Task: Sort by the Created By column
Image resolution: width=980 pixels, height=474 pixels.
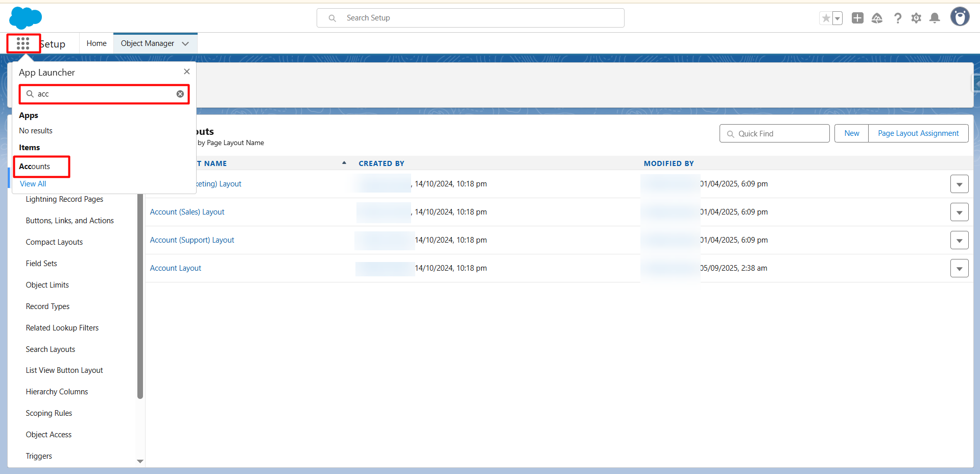Action: pos(381,163)
